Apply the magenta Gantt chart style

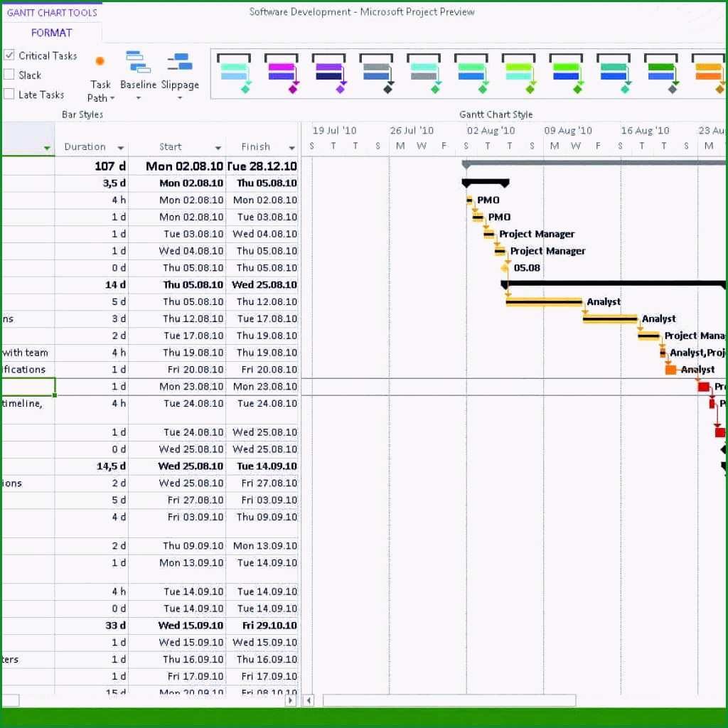282,74
